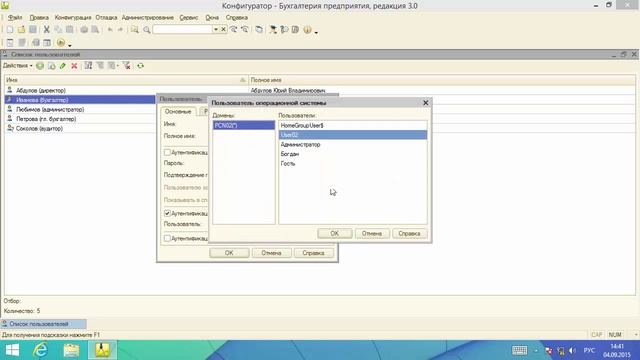Click the magnifier search icon beside the search field
This screenshot has height=360, width=640.
pos(147,30)
